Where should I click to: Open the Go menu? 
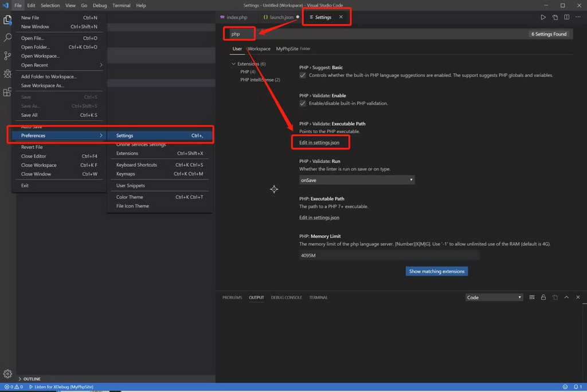84,5
